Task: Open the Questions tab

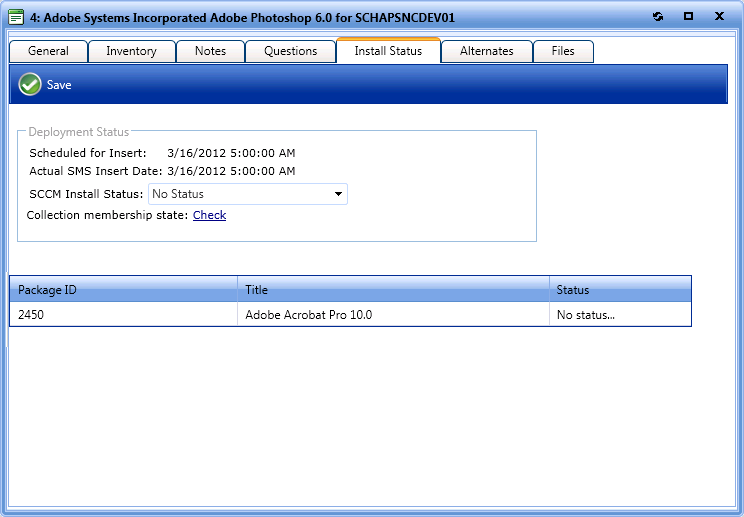Action: coord(290,51)
